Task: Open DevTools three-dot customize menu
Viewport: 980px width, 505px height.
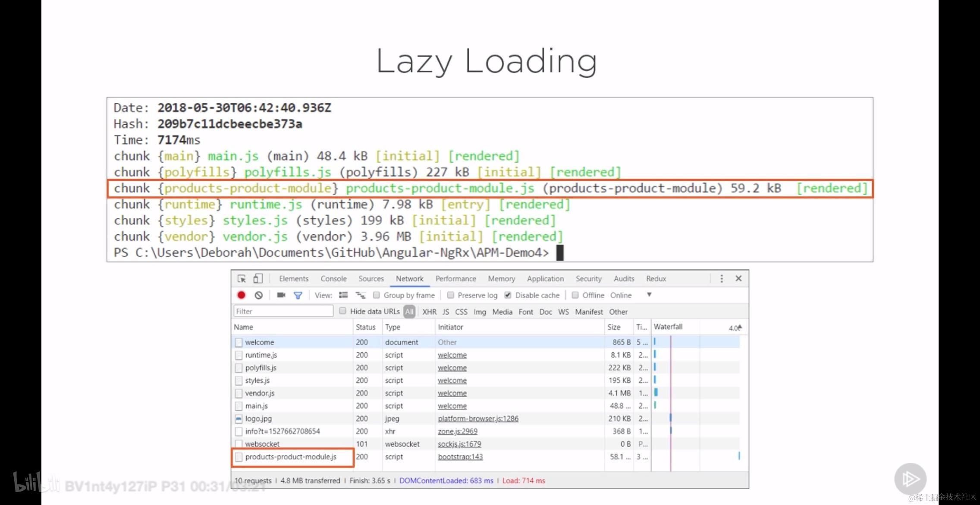Action: (x=722, y=279)
